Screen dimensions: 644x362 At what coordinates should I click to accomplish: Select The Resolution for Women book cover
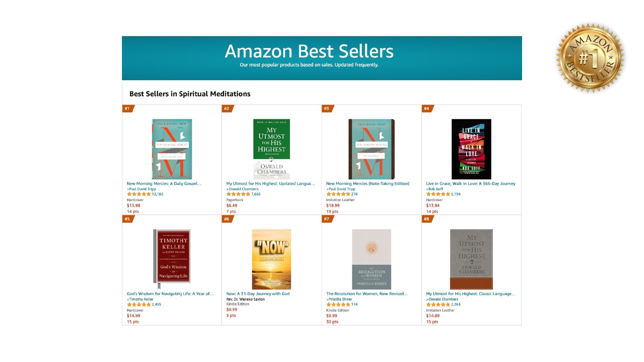(371, 259)
